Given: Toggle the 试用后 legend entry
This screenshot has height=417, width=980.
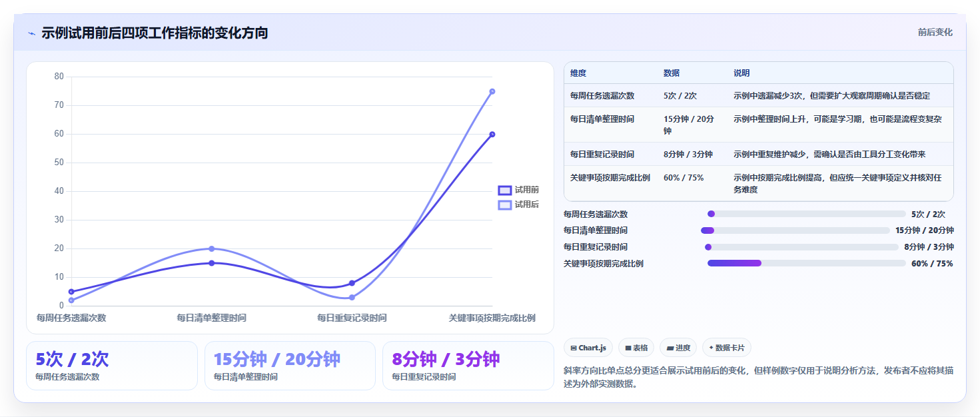Looking at the screenshot, I should [x=519, y=205].
